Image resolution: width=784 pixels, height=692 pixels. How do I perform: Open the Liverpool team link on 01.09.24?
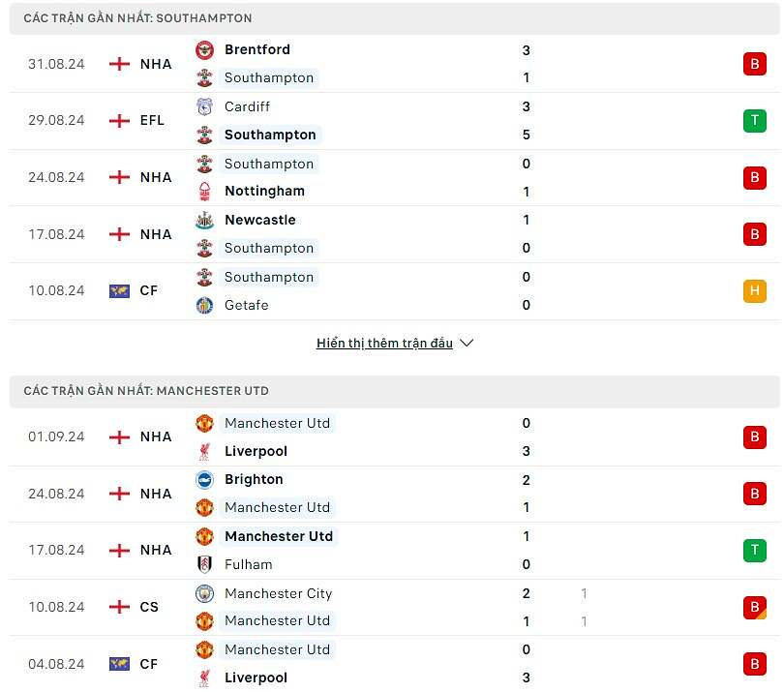click(x=256, y=451)
